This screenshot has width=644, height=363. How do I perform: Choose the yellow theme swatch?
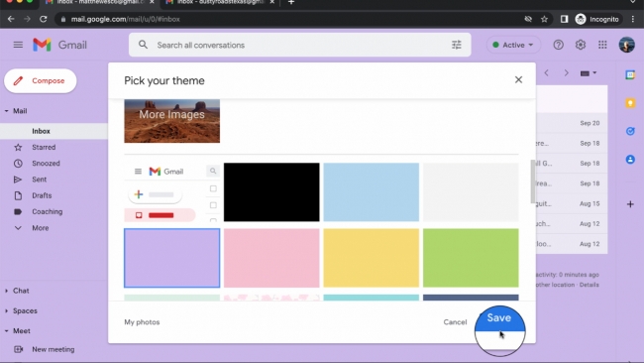[372, 258]
